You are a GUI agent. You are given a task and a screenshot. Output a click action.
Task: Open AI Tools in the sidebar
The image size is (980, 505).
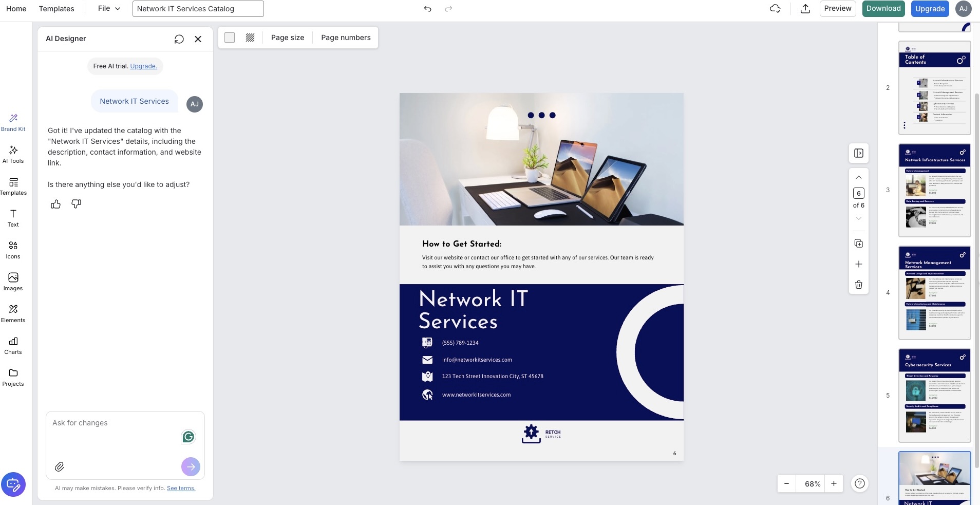[x=13, y=154]
